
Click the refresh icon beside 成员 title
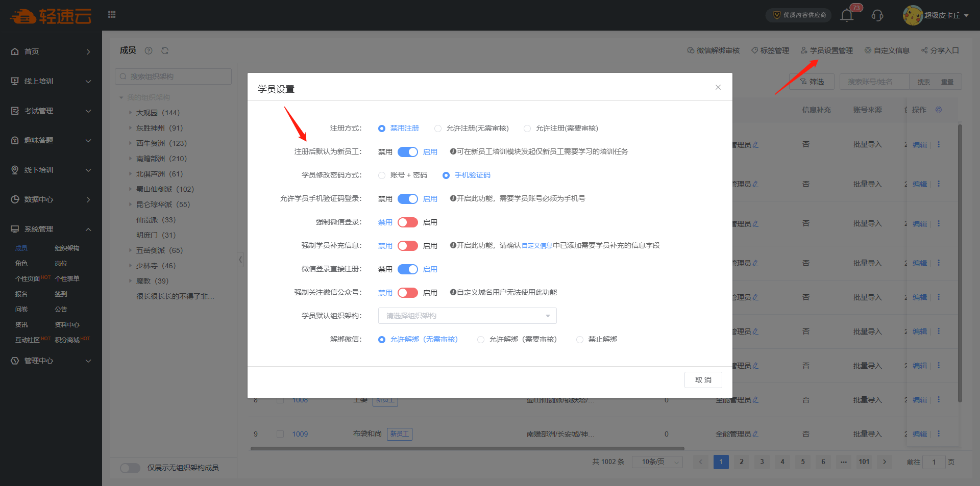pos(165,50)
